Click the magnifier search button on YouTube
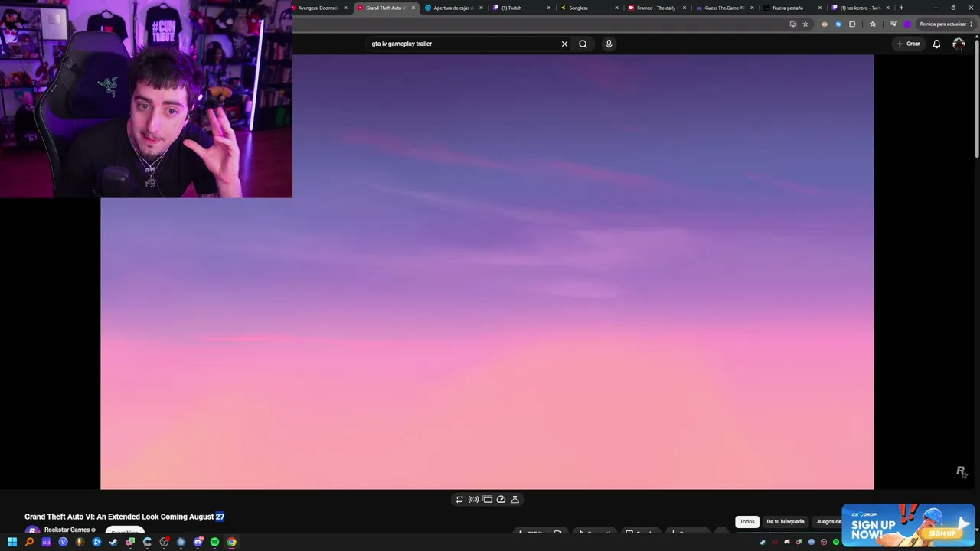Image resolution: width=980 pixels, height=551 pixels. 583,44
